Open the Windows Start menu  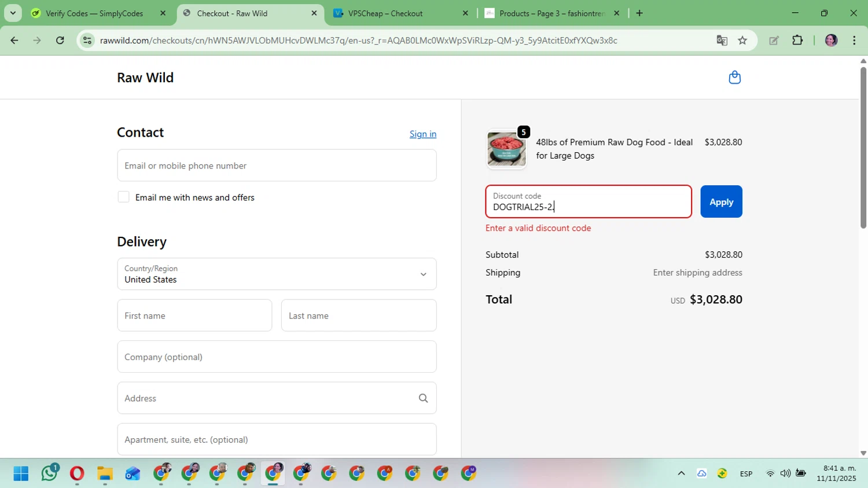[x=21, y=474]
